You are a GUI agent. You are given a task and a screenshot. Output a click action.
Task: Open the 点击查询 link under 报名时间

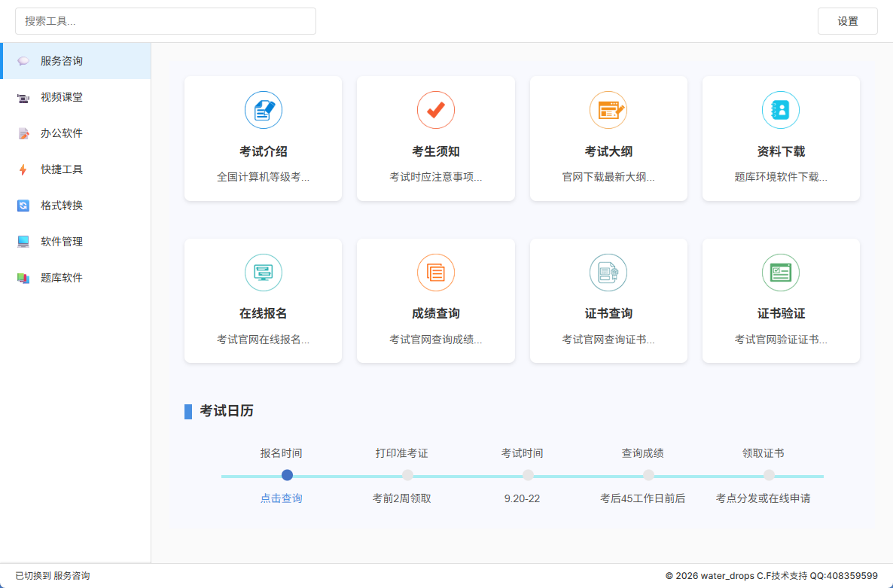tap(280, 498)
